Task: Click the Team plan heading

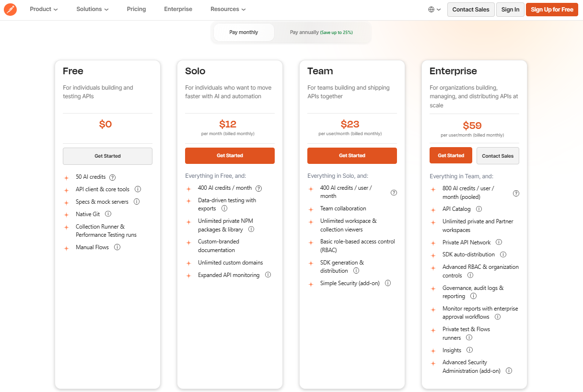Action: point(320,71)
